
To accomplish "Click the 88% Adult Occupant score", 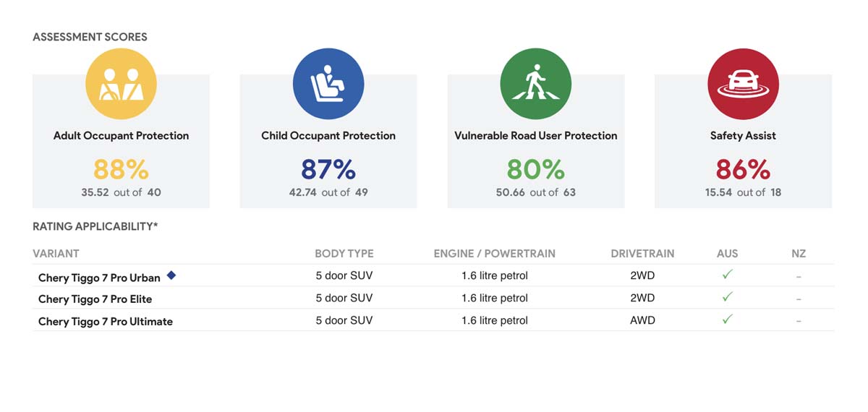I will (x=121, y=169).
